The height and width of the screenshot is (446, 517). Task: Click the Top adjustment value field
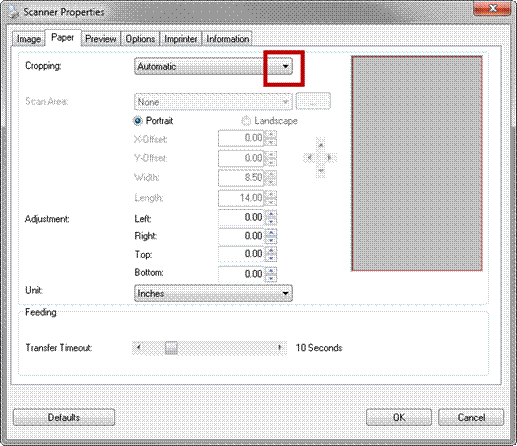241,254
